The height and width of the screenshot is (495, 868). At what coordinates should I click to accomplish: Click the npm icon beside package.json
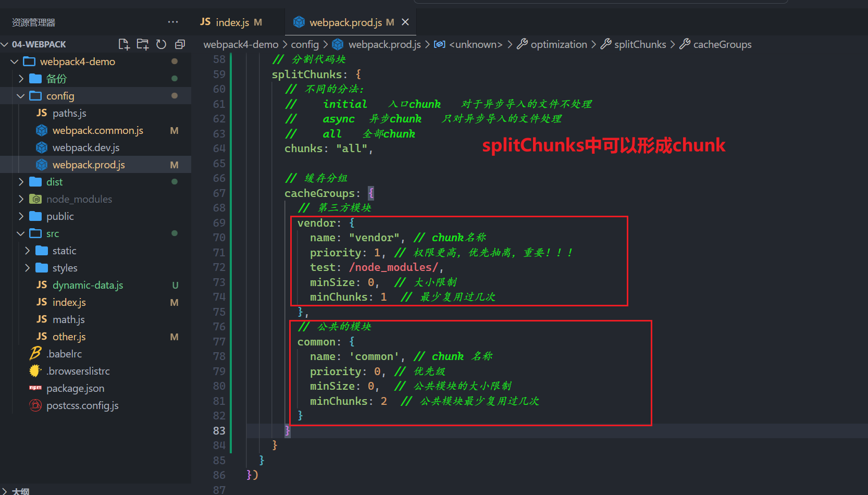(x=35, y=388)
